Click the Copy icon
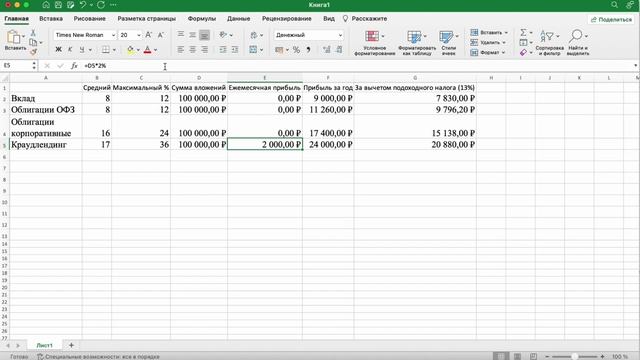This screenshot has height=360, width=640. point(33,42)
